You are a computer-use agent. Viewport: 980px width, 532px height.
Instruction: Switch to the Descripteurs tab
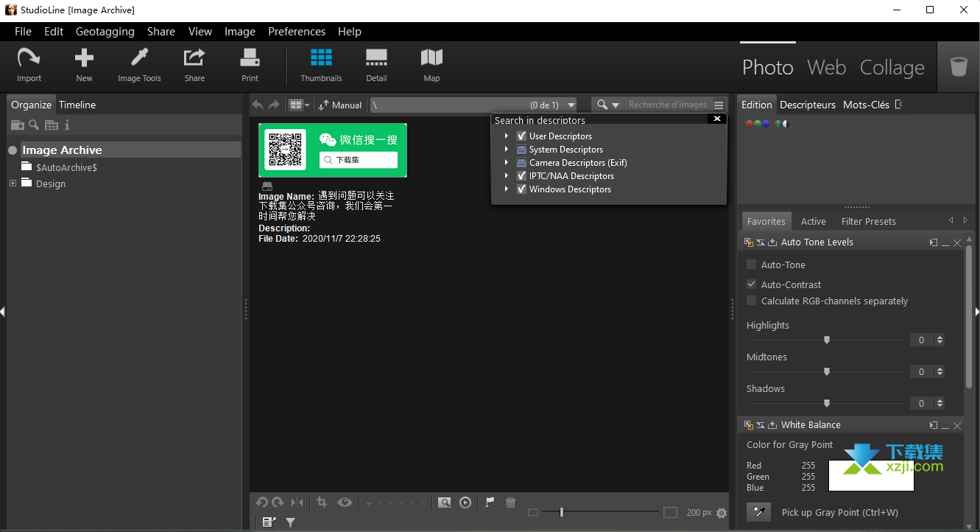tap(808, 105)
